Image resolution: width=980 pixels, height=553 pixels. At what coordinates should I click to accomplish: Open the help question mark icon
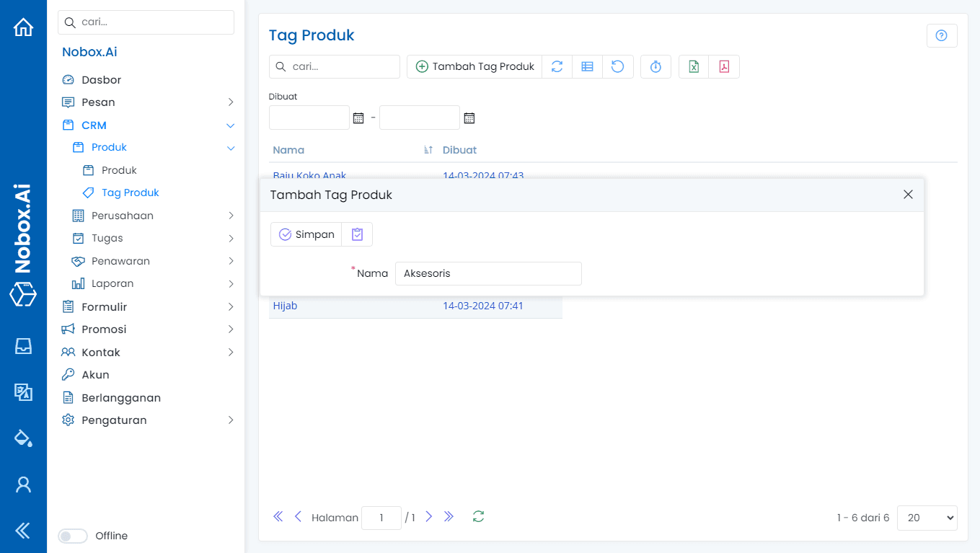[x=941, y=36]
